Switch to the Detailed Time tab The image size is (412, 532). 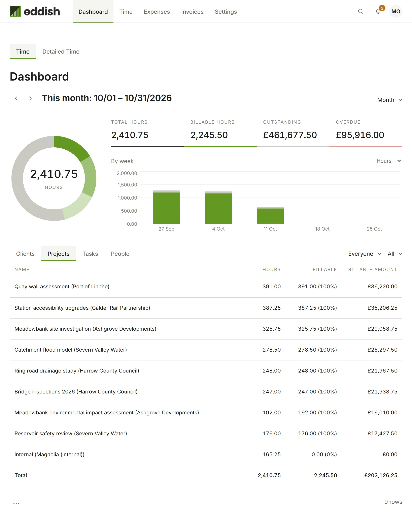pos(61,51)
